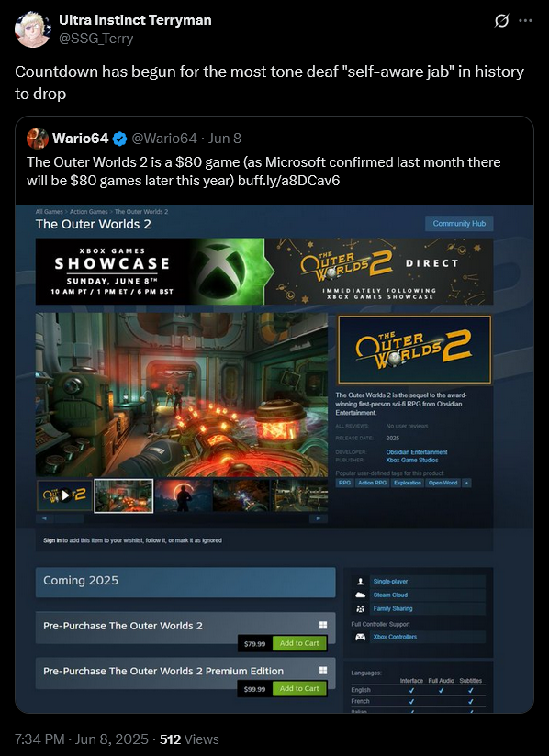Open Wario64's profile avatar in quoted tweet

[x=38, y=139]
